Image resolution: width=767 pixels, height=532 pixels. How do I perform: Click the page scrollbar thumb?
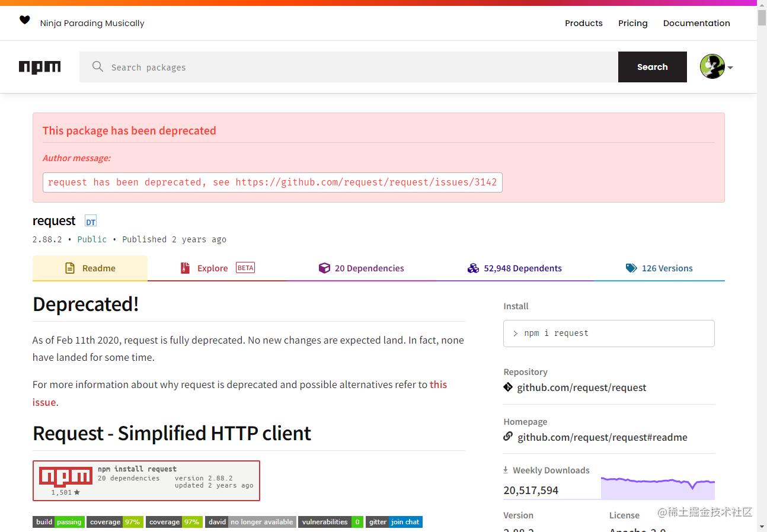tap(762, 18)
